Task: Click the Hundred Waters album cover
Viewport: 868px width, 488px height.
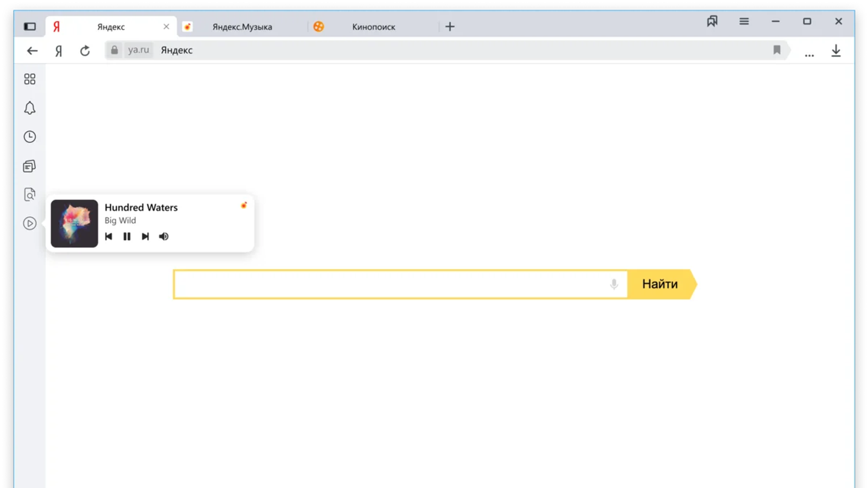Action: (74, 223)
